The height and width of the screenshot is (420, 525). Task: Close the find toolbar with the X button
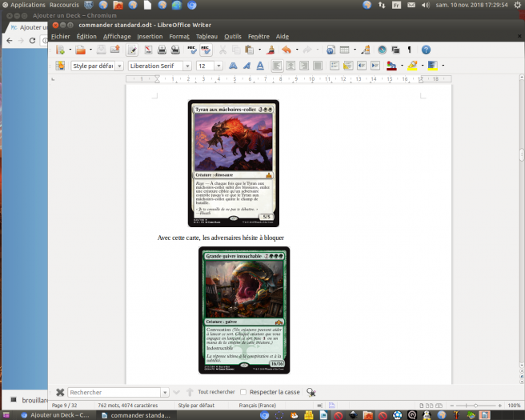(x=59, y=392)
